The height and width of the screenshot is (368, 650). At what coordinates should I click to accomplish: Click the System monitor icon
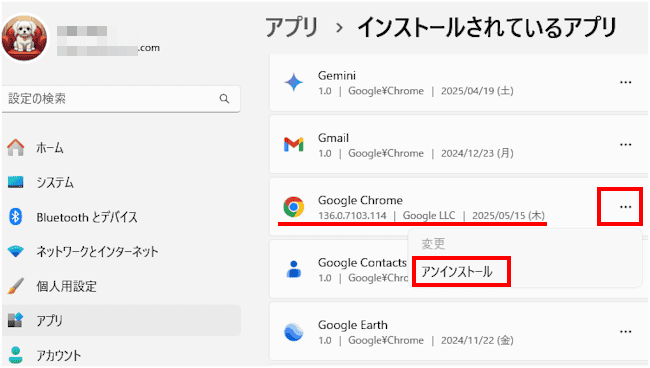click(x=16, y=182)
